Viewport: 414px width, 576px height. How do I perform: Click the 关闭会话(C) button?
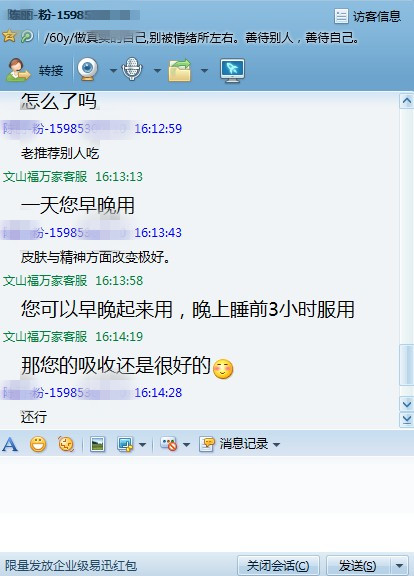click(x=278, y=565)
